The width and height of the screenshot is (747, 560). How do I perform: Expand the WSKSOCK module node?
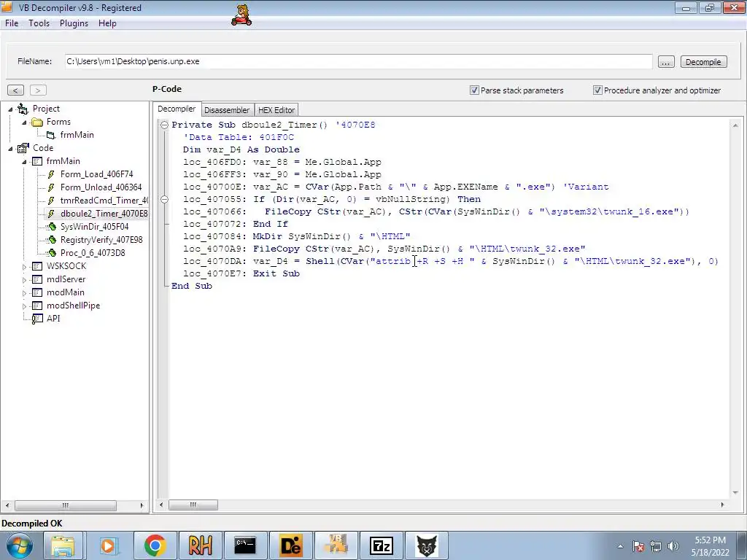coord(24,267)
